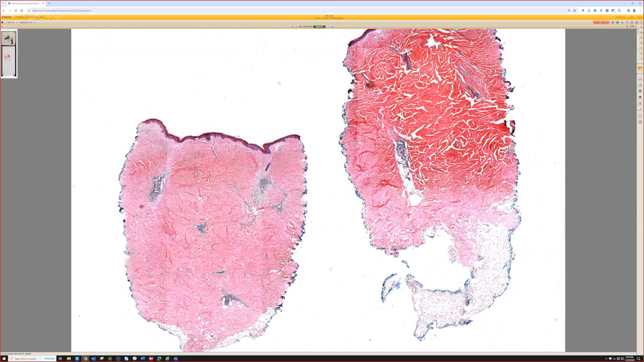
Task: Open the Chrome three-dot menu
Action: coord(640,11)
